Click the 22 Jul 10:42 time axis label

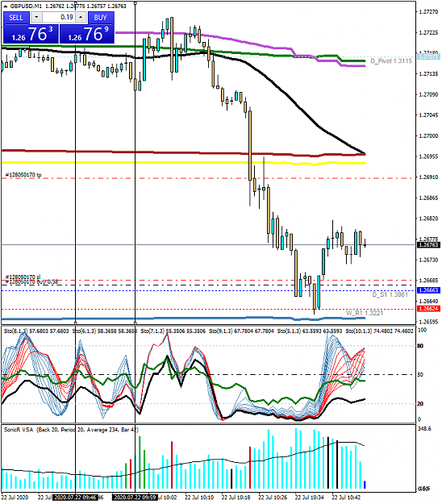(x=346, y=498)
